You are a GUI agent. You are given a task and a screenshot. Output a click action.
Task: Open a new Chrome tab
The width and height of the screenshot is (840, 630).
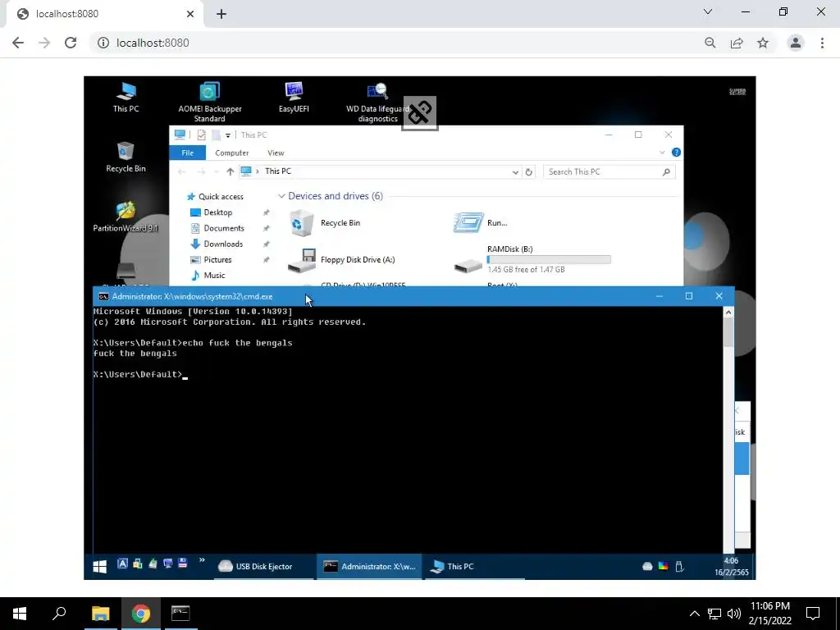[221, 14]
